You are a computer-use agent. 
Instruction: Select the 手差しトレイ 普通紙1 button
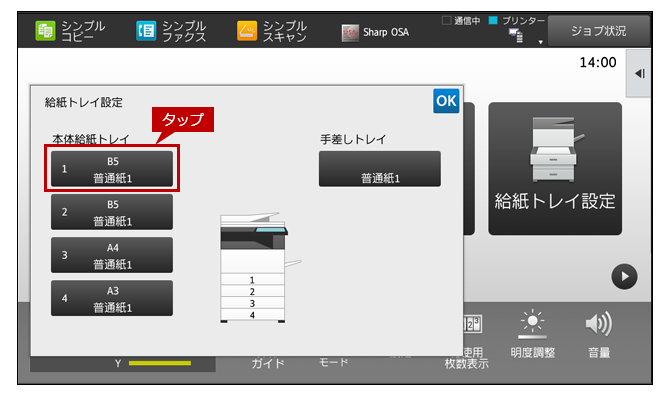pyautogui.click(x=379, y=169)
